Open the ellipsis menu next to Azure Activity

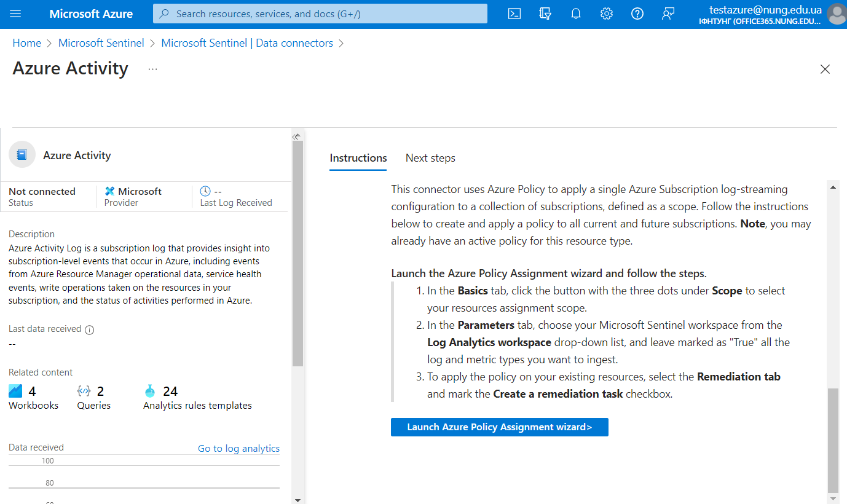click(x=152, y=70)
